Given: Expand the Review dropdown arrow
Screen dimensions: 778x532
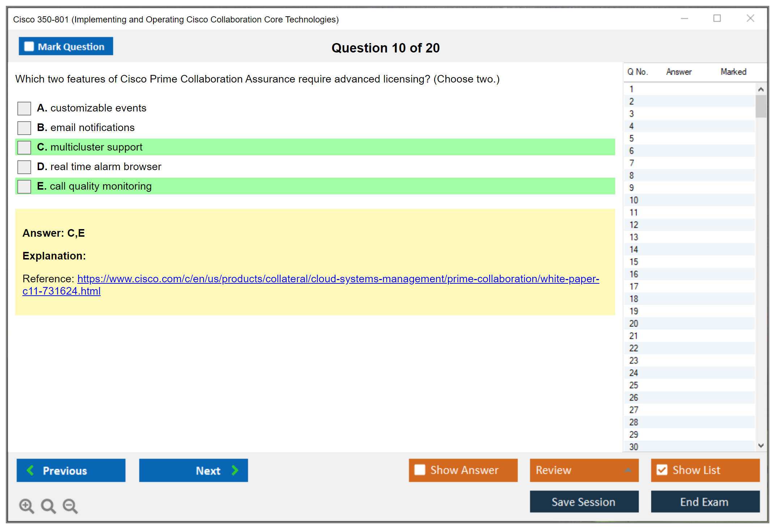Looking at the screenshot, I should click(628, 470).
